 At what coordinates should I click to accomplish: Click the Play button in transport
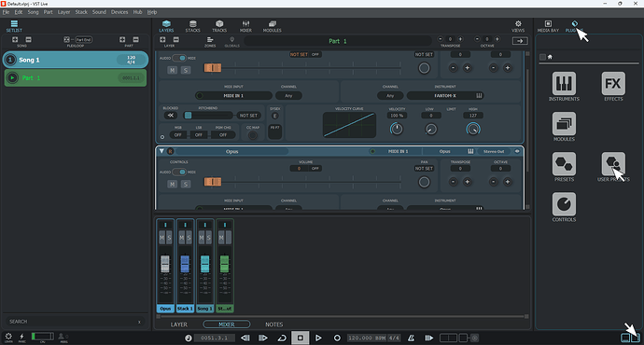coord(318,338)
